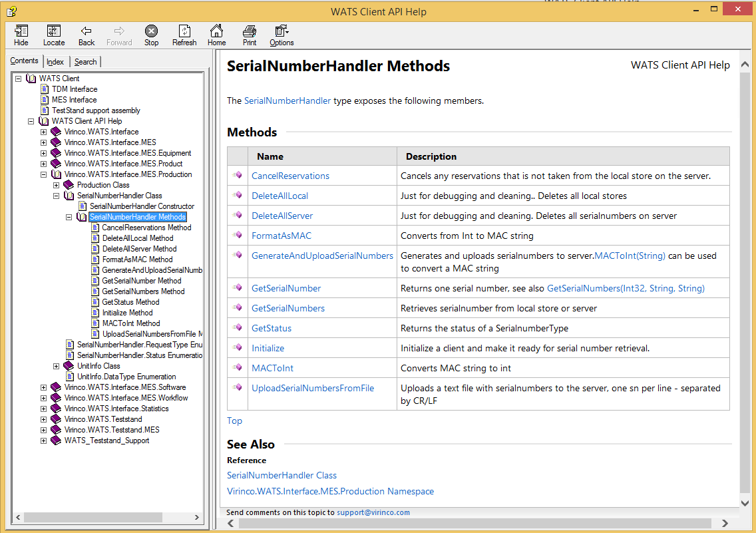Open the GenerateAndUploadSerialNumbers link
Viewport: 756px width, 533px height.
[x=322, y=256]
